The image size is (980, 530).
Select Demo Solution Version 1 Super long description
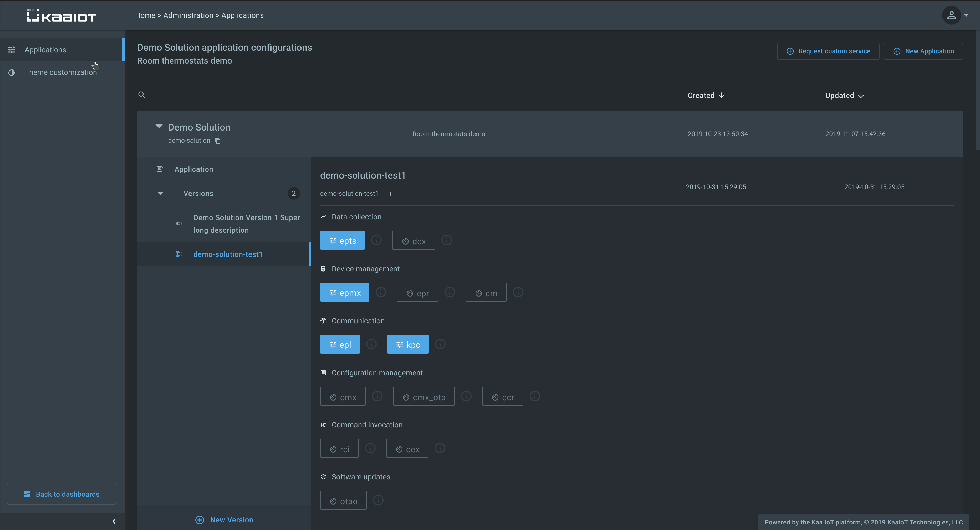coord(224,224)
